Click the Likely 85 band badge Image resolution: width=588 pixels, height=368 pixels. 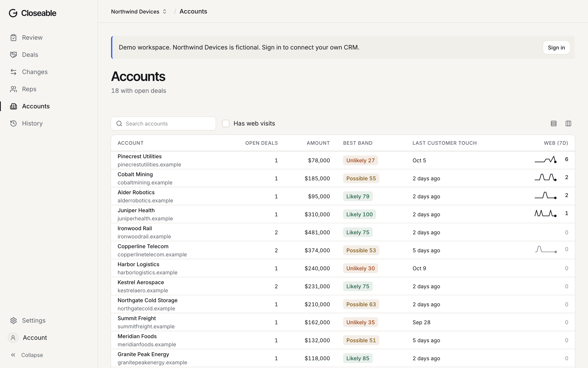(x=358, y=359)
